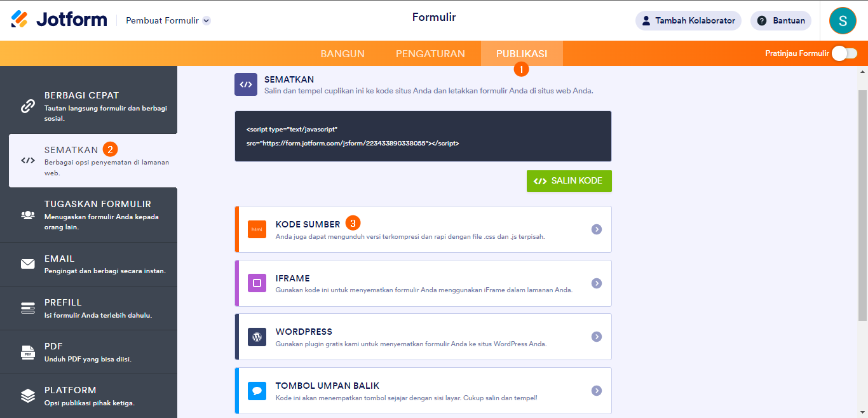Click the WordPress logo icon
Viewport: 868px width, 418px height.
pos(257,337)
